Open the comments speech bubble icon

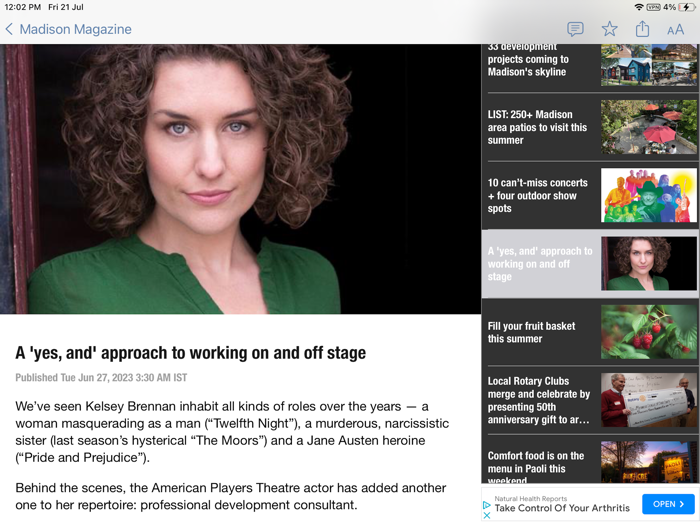[575, 29]
